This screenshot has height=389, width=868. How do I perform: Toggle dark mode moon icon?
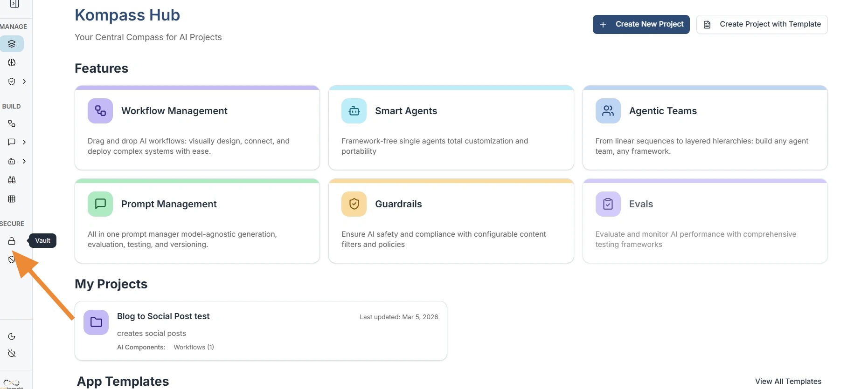[12, 336]
